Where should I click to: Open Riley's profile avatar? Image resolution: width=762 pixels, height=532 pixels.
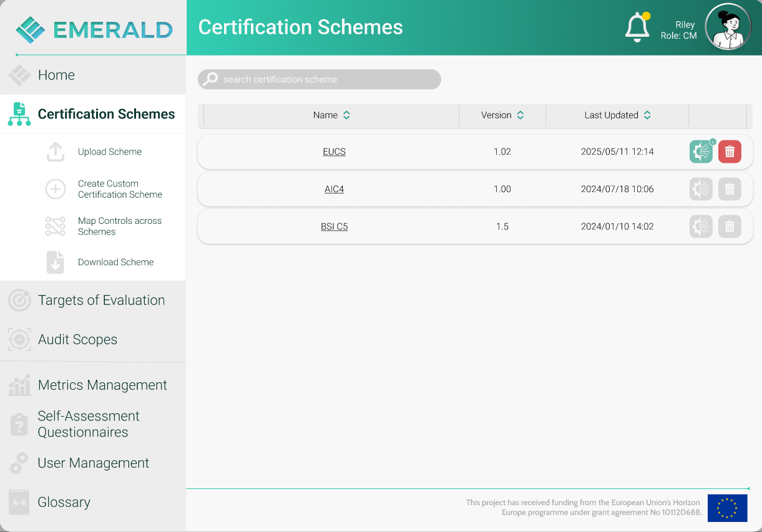tap(728, 27)
